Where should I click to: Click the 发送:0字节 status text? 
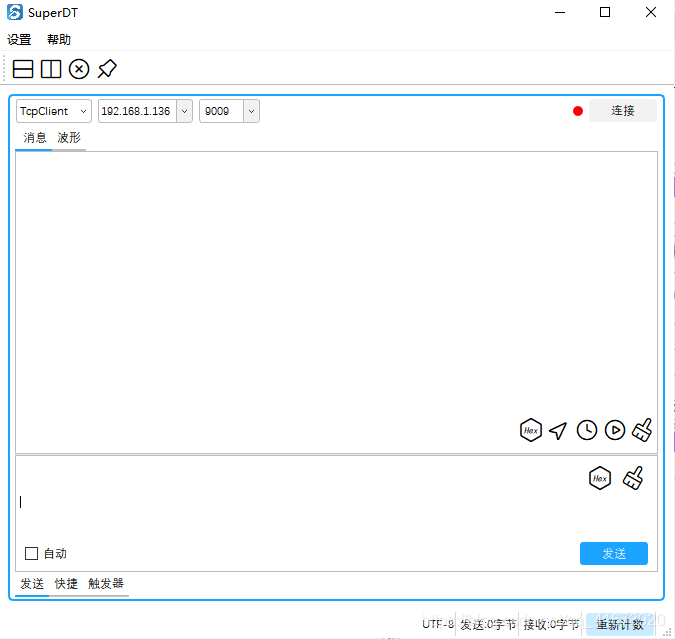coord(488,624)
